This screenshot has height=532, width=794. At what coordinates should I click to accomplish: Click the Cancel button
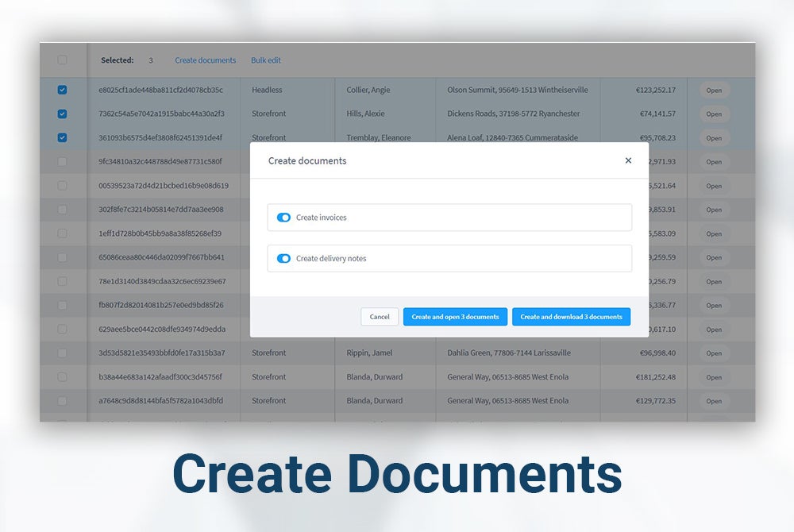pyautogui.click(x=380, y=317)
